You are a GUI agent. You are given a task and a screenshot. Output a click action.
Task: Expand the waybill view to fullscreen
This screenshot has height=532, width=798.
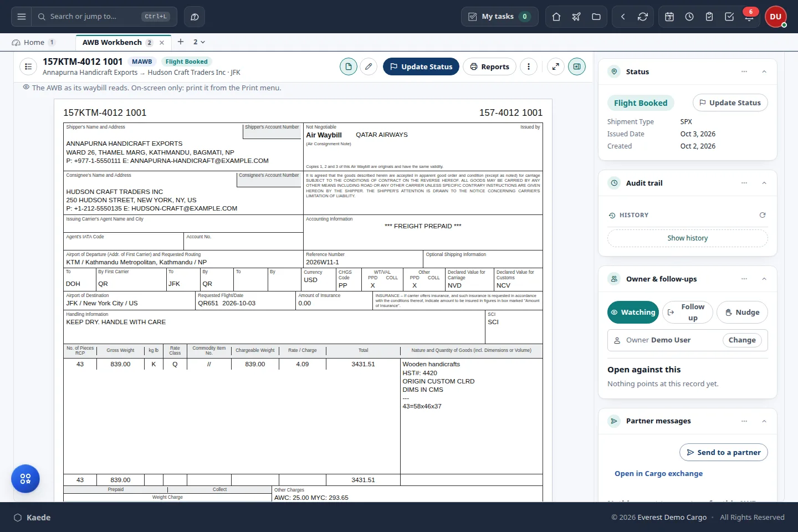(556, 66)
